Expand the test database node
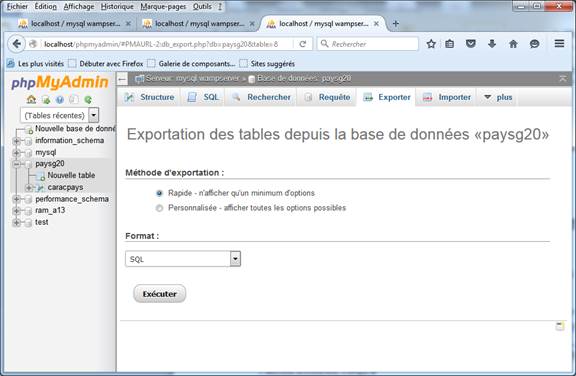Image resolution: width=576 pixels, height=376 pixels. point(16,223)
